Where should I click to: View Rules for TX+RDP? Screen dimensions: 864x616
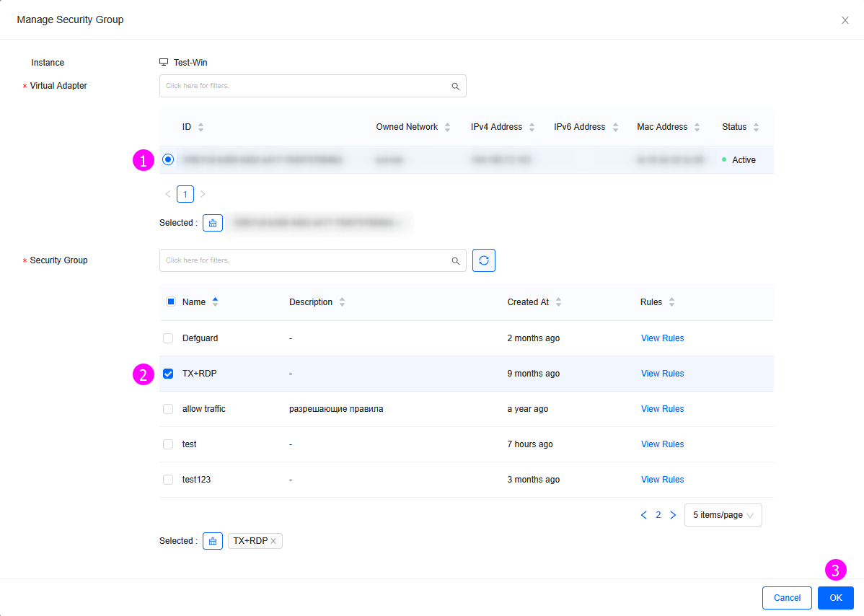click(662, 374)
